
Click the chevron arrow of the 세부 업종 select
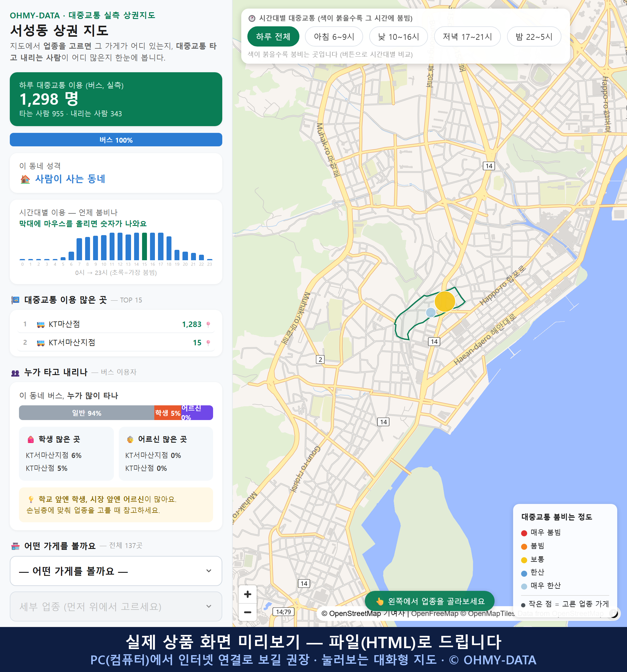(209, 606)
